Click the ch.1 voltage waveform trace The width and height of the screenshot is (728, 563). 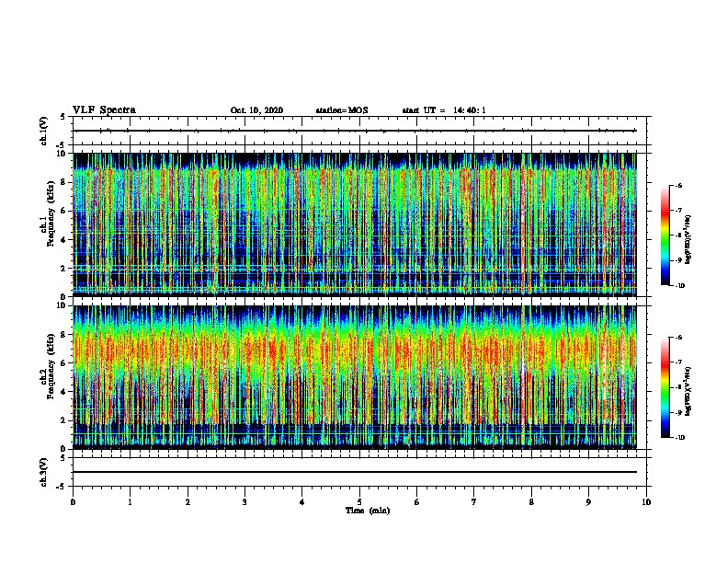coord(355,131)
